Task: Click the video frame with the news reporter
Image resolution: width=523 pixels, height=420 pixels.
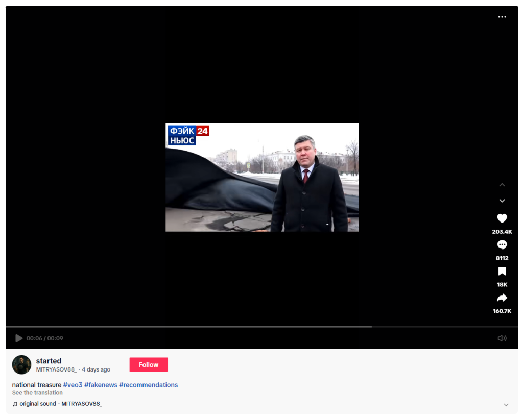Action: point(262,177)
